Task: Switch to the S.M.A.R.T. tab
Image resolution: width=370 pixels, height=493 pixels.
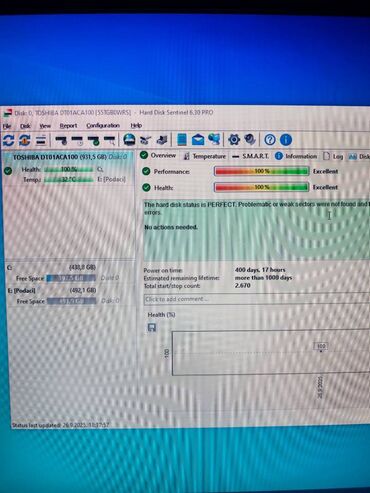Action: tap(250, 156)
